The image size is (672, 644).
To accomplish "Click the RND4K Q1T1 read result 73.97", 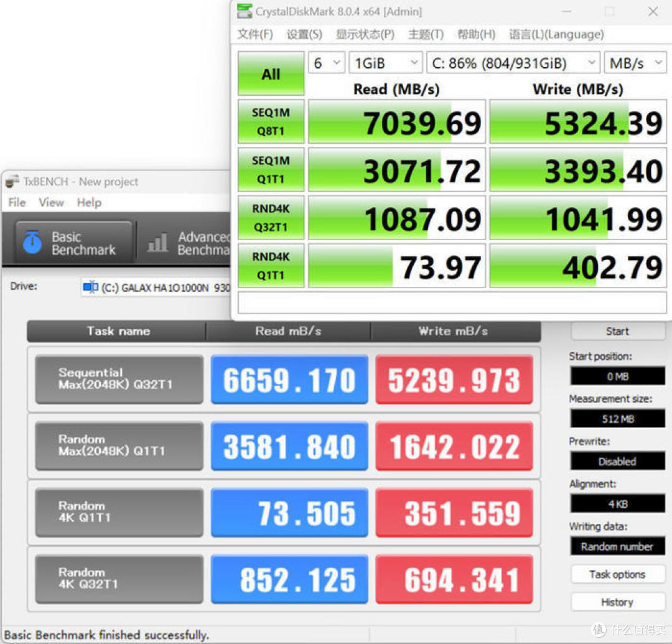I will point(397,266).
